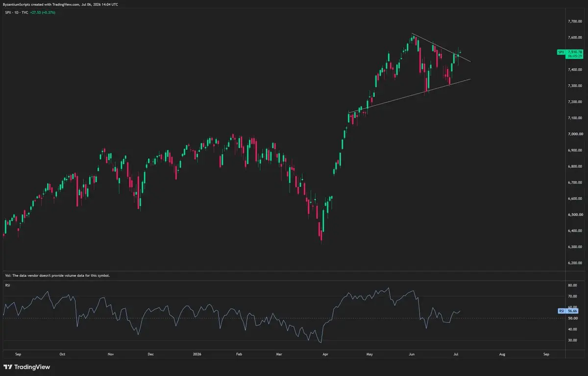Click the Jul label on time axis
This screenshot has height=376, width=588.
[x=456, y=353]
